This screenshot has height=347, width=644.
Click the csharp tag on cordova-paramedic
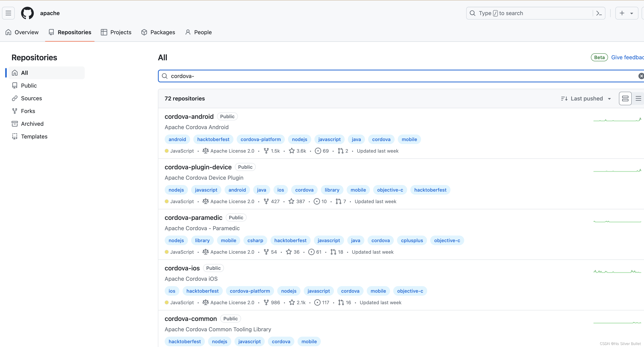[x=255, y=240]
